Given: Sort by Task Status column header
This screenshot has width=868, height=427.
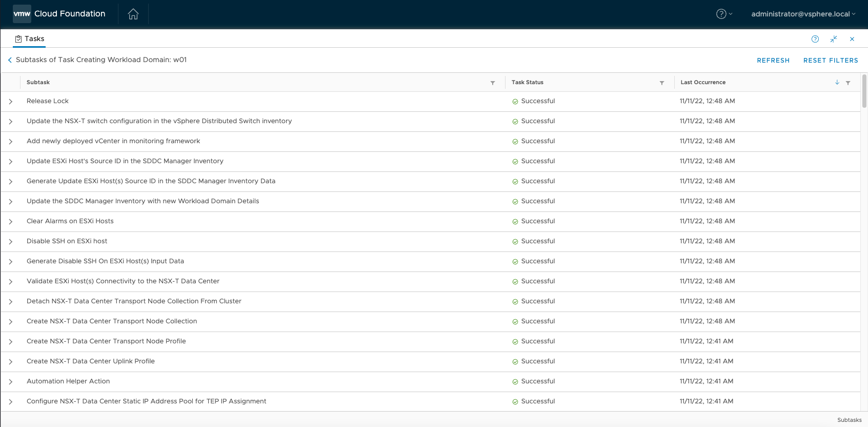Looking at the screenshot, I should 528,82.
